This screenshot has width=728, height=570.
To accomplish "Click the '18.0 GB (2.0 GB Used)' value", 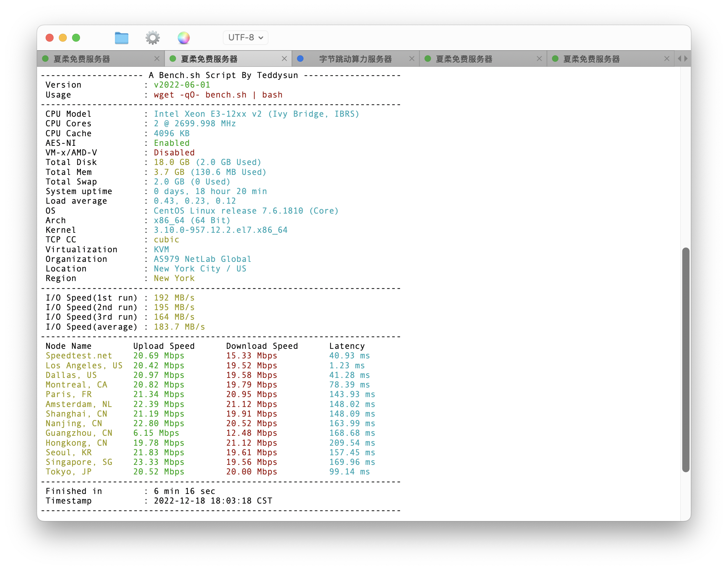I will click(x=208, y=163).
